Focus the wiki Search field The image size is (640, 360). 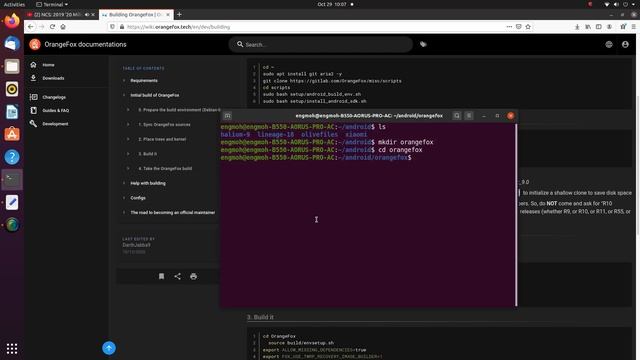(321, 44)
